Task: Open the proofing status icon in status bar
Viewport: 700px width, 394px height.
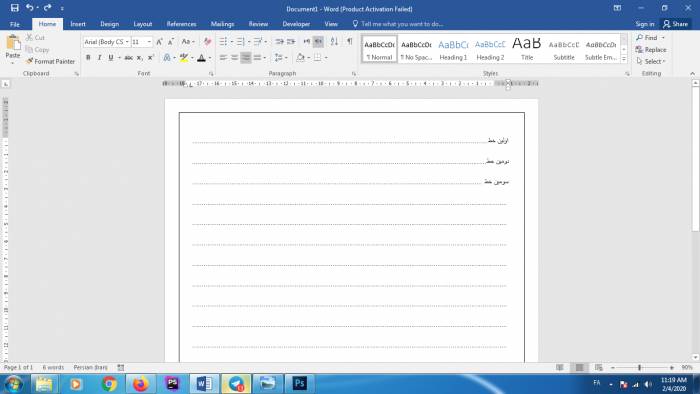Action: pyautogui.click(x=121, y=367)
